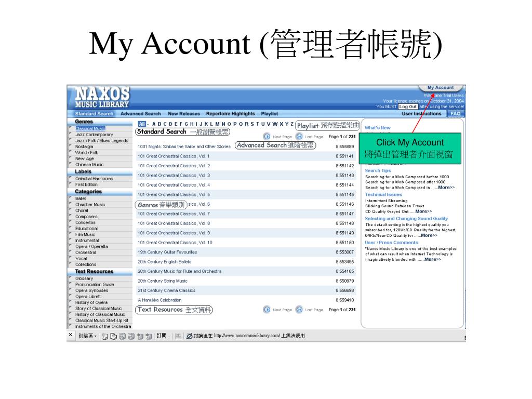Click catalog number 8.555889

(345, 147)
